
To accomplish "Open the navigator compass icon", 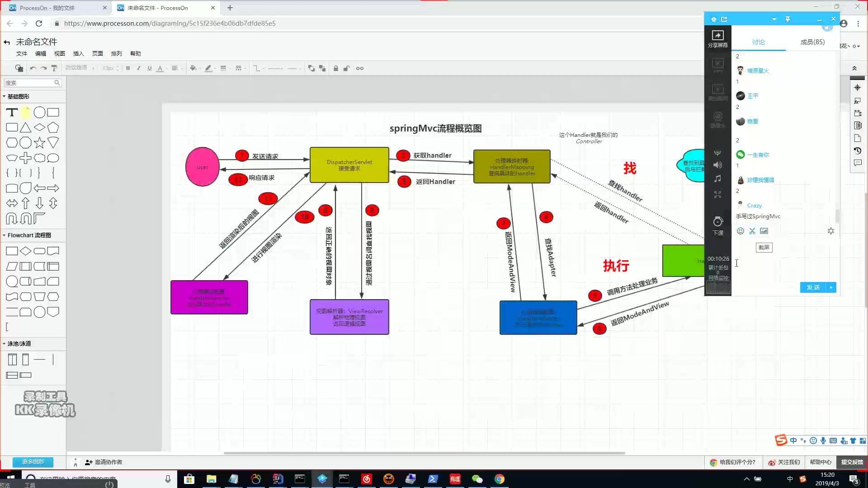I will point(858,88).
